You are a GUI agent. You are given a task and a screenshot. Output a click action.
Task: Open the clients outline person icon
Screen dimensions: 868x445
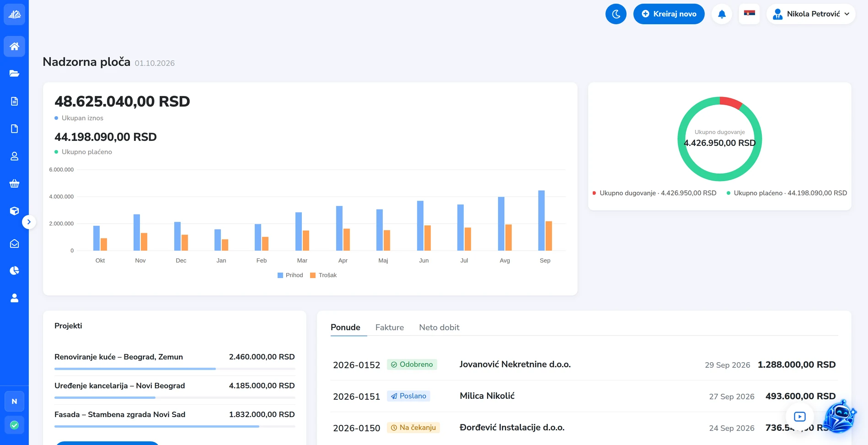pos(14,156)
